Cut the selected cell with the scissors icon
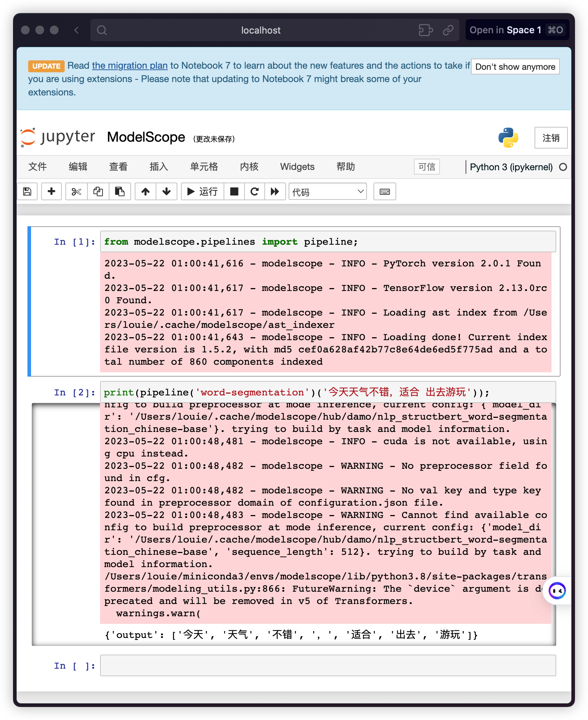The image size is (588, 720). (76, 192)
